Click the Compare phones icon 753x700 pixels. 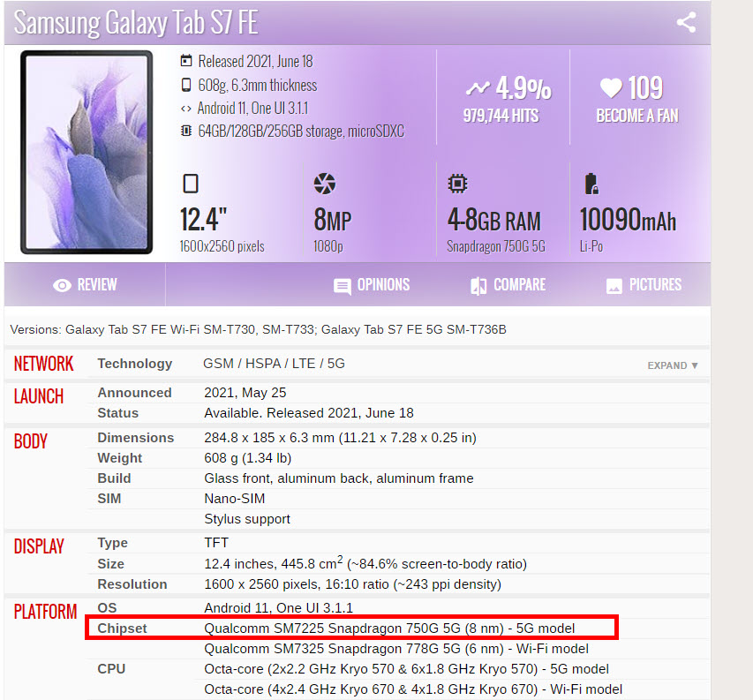478,286
